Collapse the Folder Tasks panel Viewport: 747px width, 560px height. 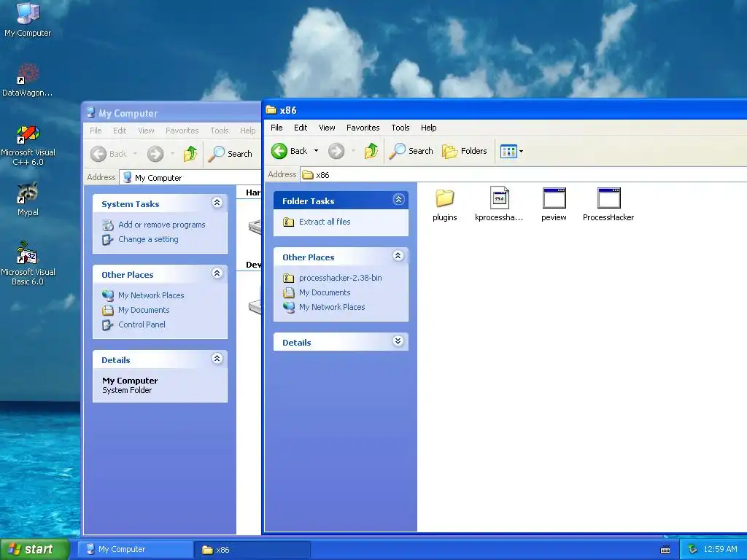(398, 200)
